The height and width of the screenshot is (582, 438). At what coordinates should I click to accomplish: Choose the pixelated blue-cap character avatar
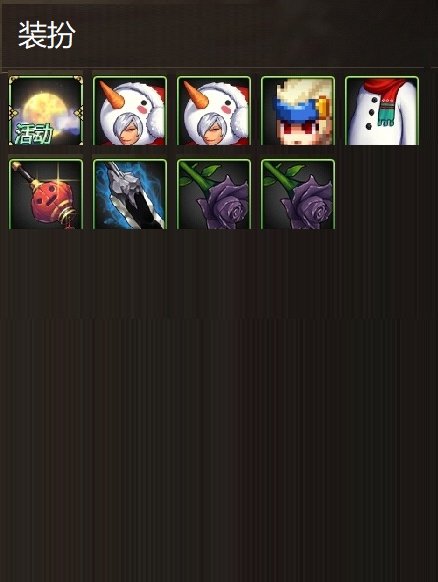pos(298,111)
